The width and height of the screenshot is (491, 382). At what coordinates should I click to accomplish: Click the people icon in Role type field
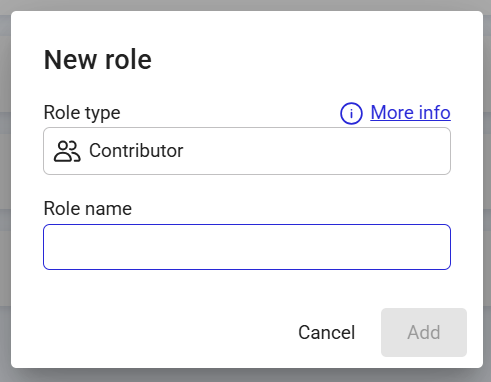pos(67,151)
